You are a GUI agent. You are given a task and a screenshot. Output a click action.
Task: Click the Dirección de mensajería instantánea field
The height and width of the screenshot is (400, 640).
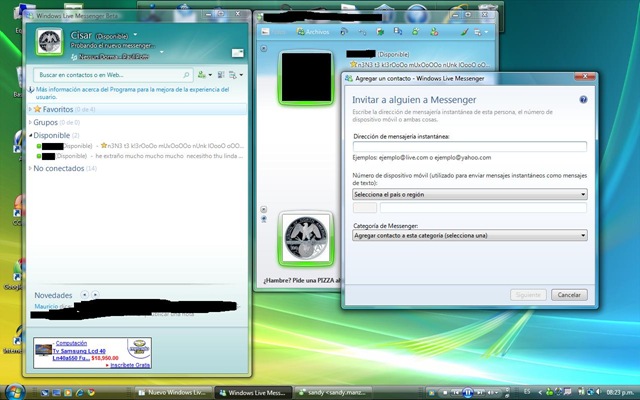coord(469,147)
